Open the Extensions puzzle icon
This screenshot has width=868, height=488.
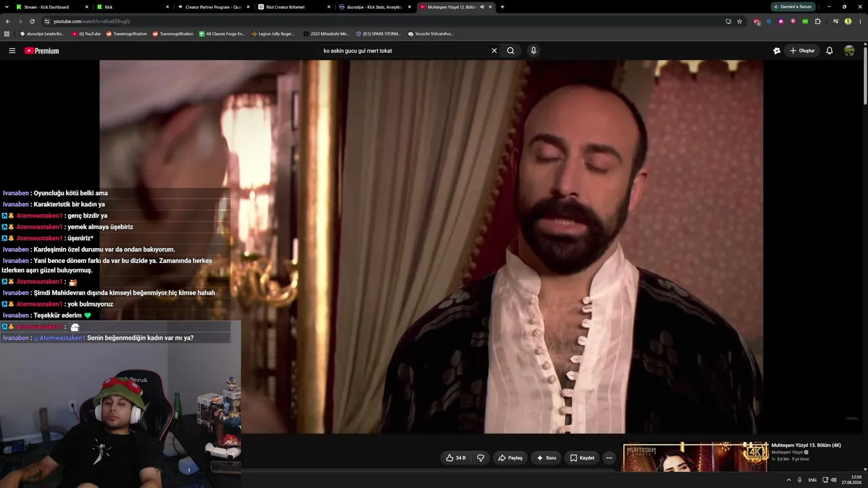[818, 21]
